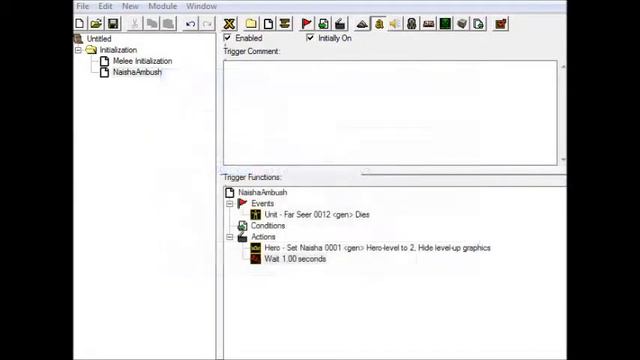The image size is (640, 360).
Task: Open a map with the Open folder icon
Action: 96,24
